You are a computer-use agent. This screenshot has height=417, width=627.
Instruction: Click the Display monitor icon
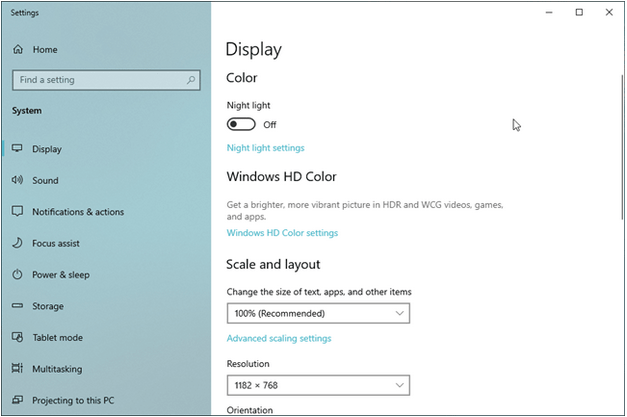tap(17, 149)
